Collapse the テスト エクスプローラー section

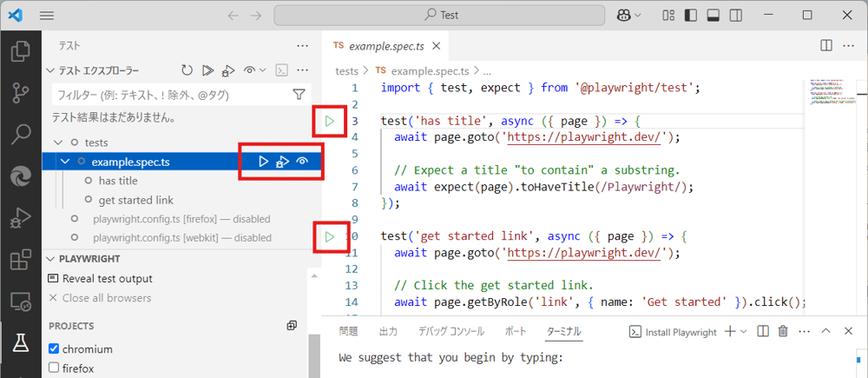point(50,70)
